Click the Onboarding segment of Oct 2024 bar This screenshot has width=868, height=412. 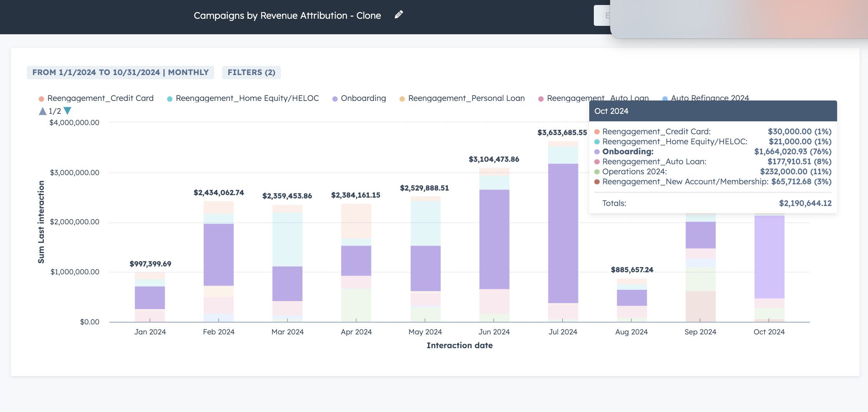tap(769, 257)
